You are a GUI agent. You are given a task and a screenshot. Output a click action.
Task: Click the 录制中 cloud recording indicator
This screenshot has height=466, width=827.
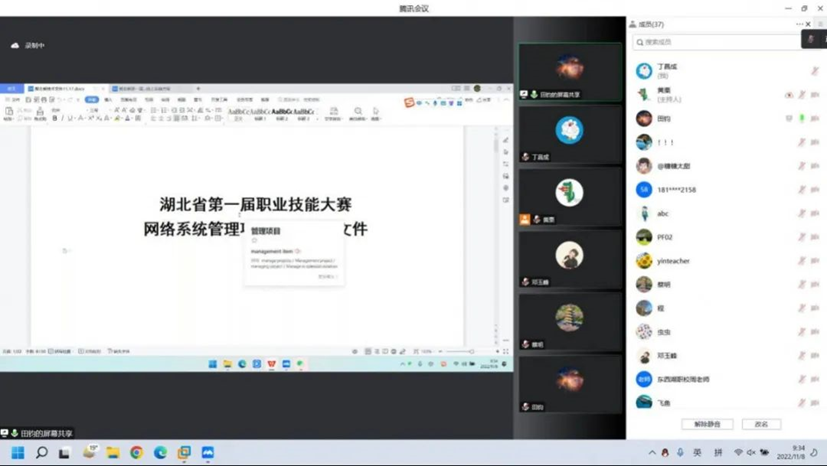28,46
